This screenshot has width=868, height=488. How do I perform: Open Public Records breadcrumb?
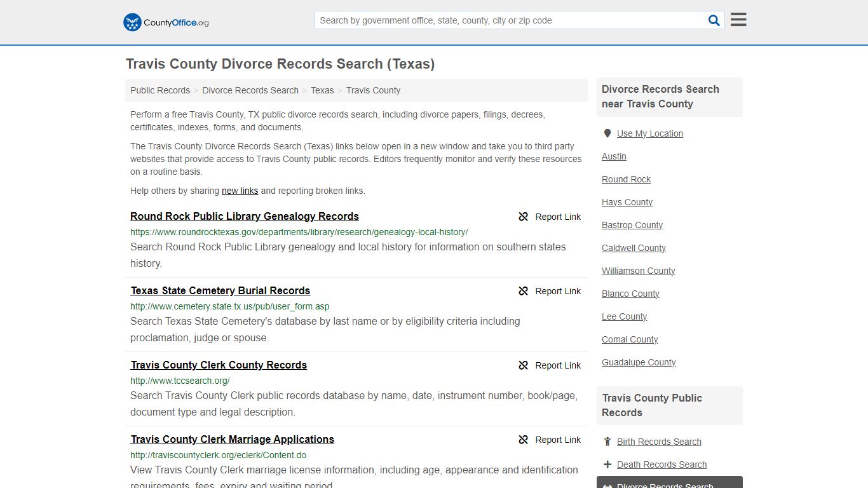[160, 90]
